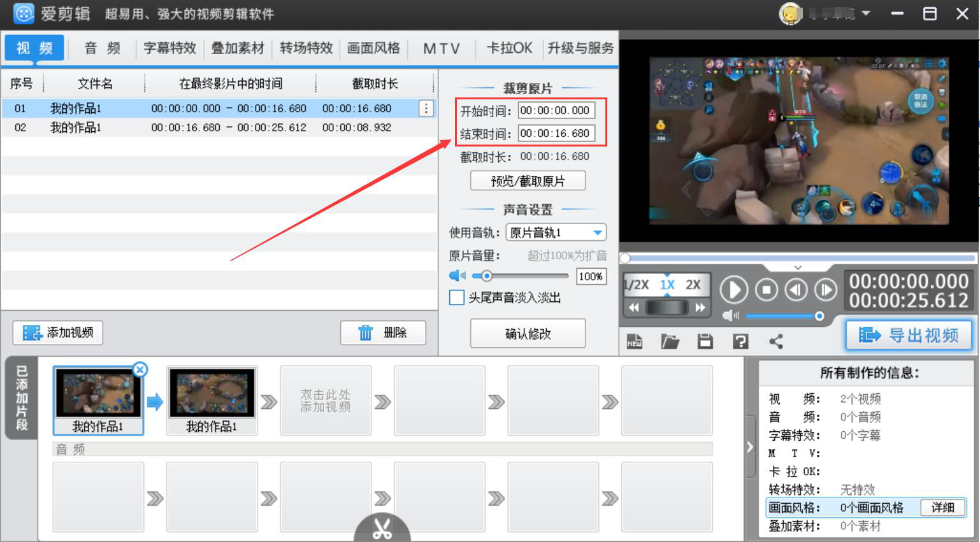
Task: Open project folder icon
Action: coord(670,341)
